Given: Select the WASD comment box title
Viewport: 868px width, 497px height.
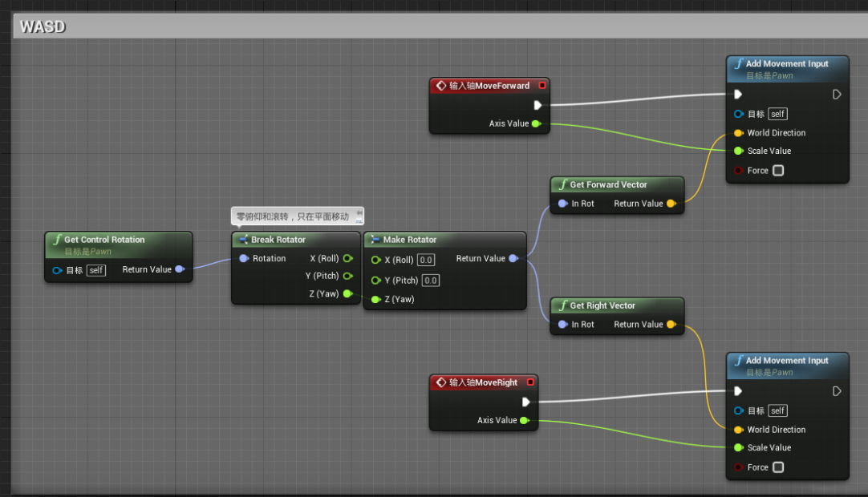Looking at the screenshot, I should pyautogui.click(x=43, y=26).
